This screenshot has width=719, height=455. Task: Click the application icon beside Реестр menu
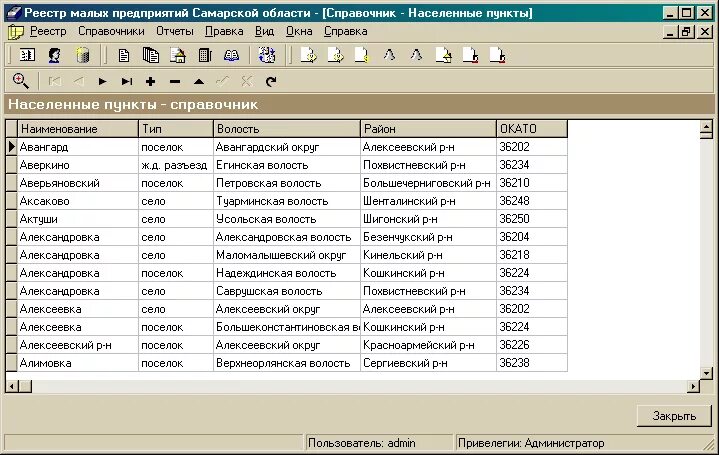[x=16, y=32]
